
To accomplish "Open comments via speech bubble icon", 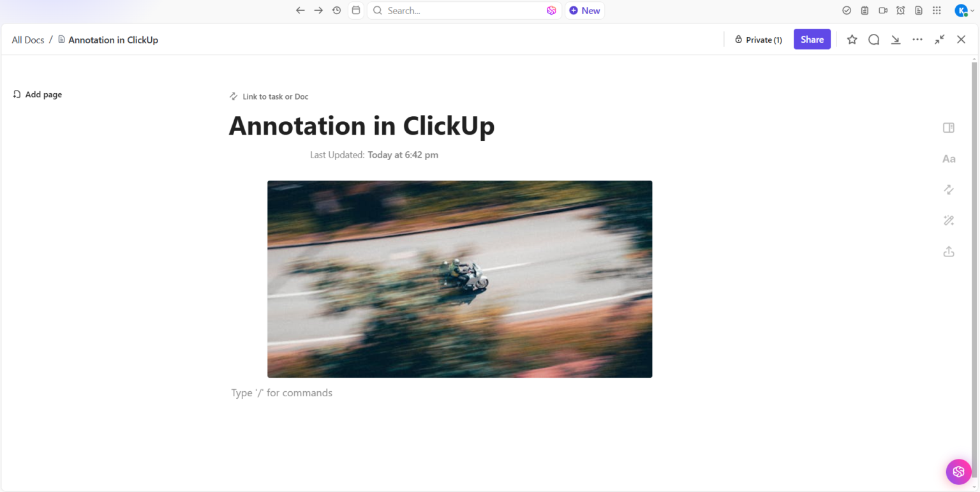I will [x=873, y=39].
